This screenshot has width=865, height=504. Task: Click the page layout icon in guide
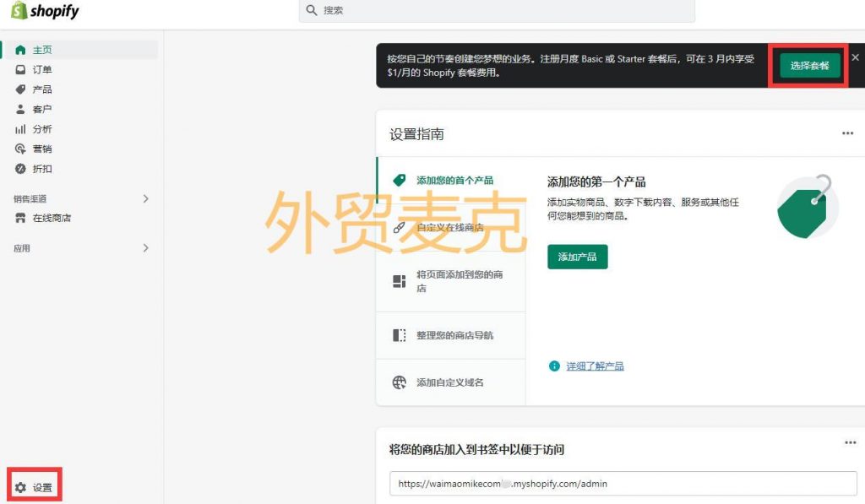[x=400, y=281]
